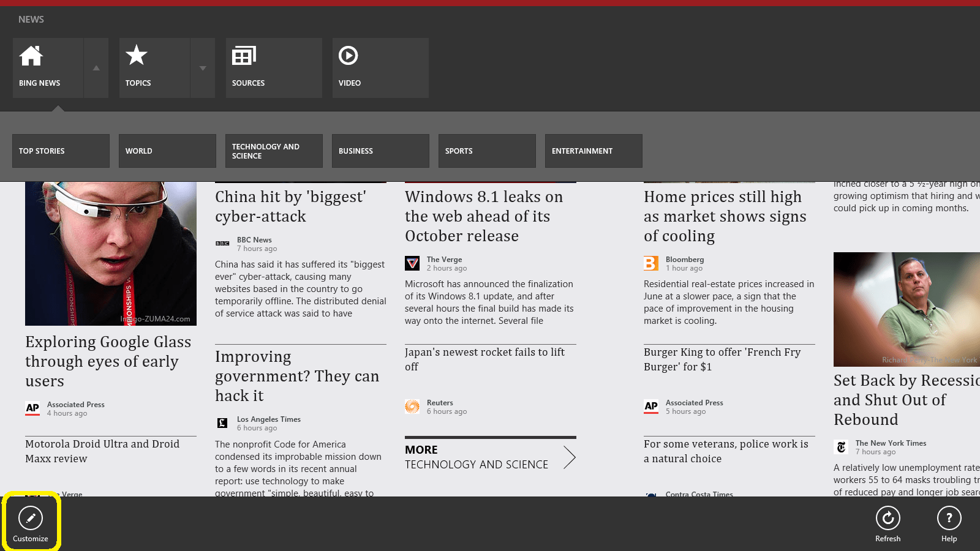Open 'Japan's newest rocket fails to lift off'
Viewport: 980px width, 551px height.
[x=485, y=359]
